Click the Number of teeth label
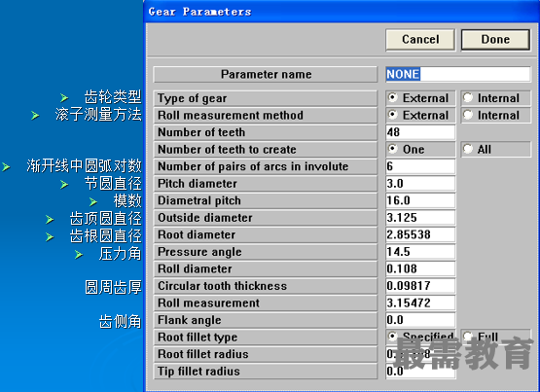This screenshot has width=540, height=392. pyautogui.click(x=266, y=132)
